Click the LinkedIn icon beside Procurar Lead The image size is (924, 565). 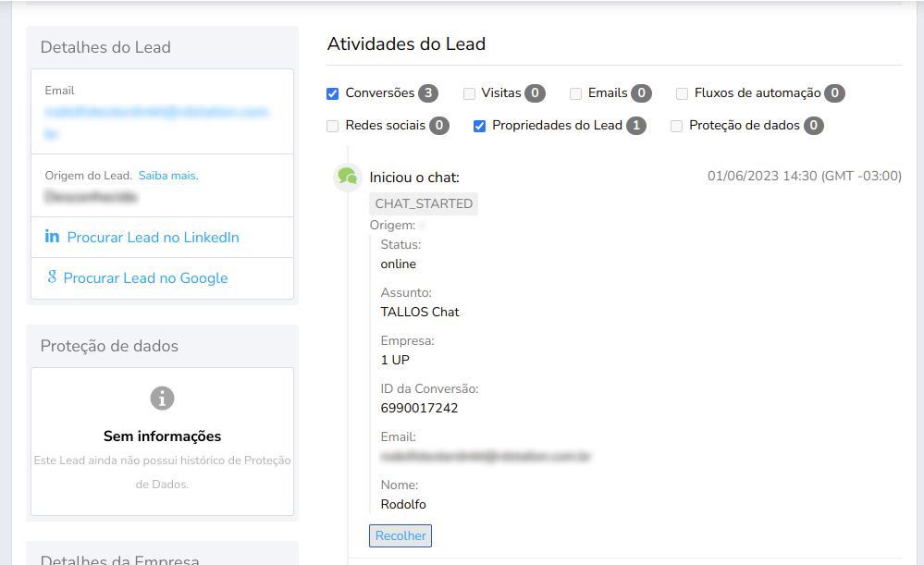point(53,237)
